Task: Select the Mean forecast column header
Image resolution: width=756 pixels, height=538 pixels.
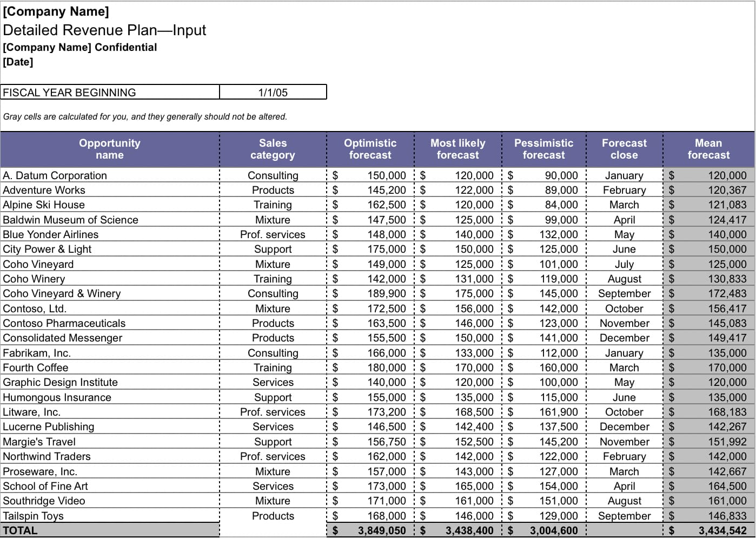Action: 708,149
